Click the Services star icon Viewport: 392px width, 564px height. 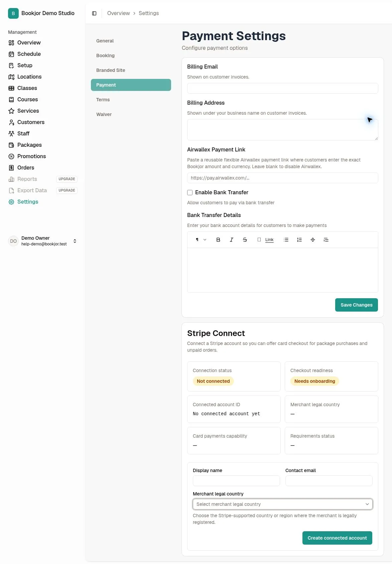(x=11, y=111)
